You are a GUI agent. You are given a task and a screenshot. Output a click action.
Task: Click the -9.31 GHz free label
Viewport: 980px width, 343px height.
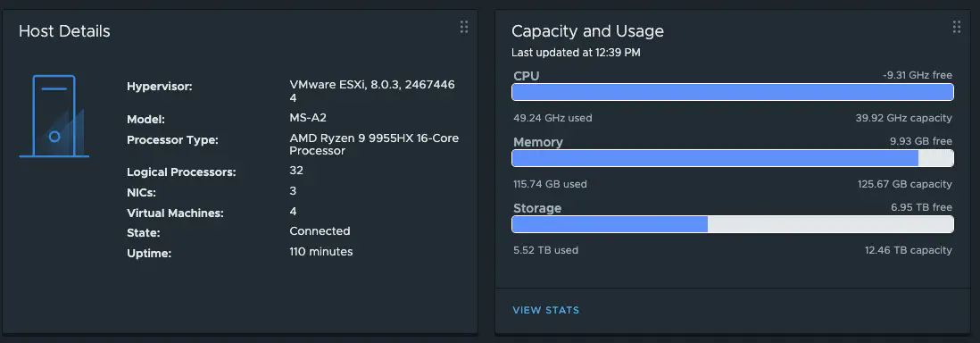[917, 75]
